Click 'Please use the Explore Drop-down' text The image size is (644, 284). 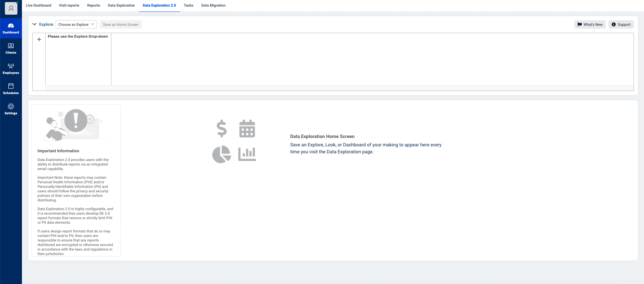coord(78,36)
